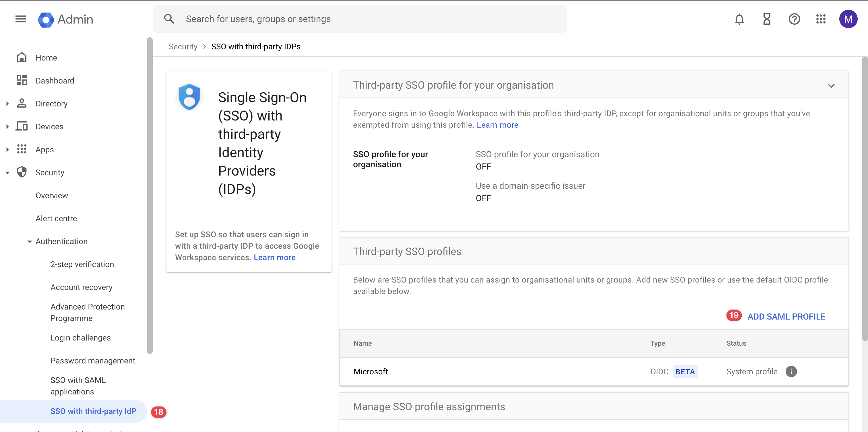The image size is (868, 432).
Task: Collapse the organisation SSO profile panel chevron
Action: coord(831,85)
